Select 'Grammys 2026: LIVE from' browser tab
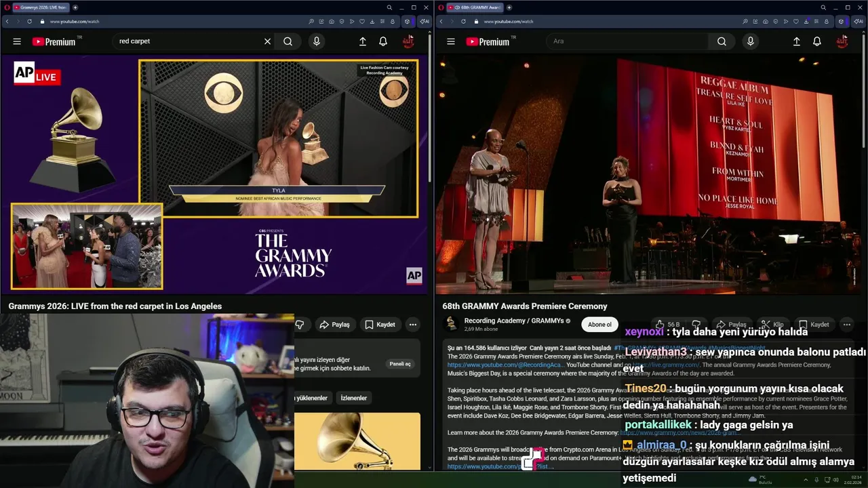Image resolution: width=868 pixels, height=488 pixels. pos(40,7)
